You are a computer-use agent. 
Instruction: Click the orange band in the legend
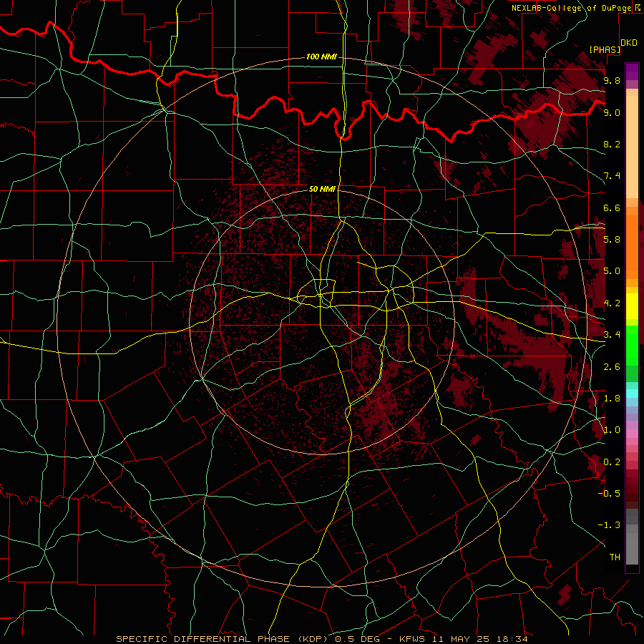(x=632, y=246)
